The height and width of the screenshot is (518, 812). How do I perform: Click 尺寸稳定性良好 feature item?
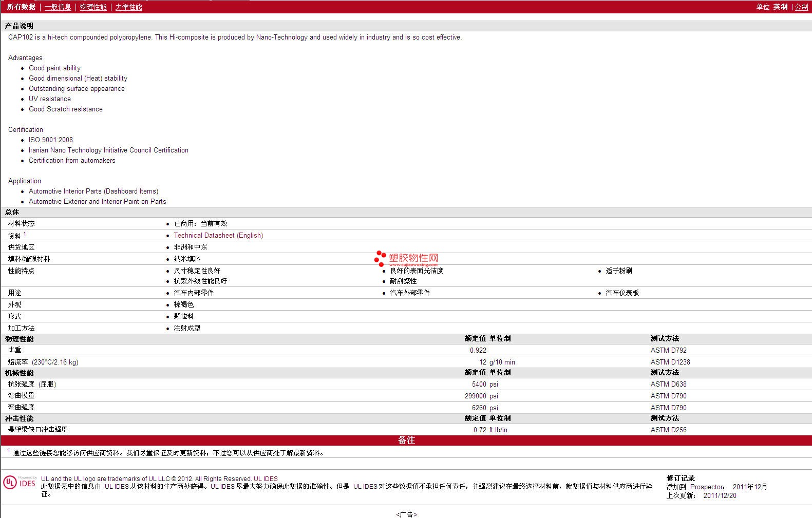point(197,271)
